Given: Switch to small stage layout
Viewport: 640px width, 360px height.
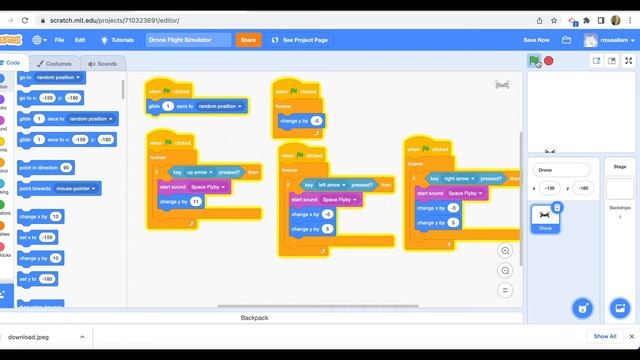Looking at the screenshot, I should click(x=596, y=61).
